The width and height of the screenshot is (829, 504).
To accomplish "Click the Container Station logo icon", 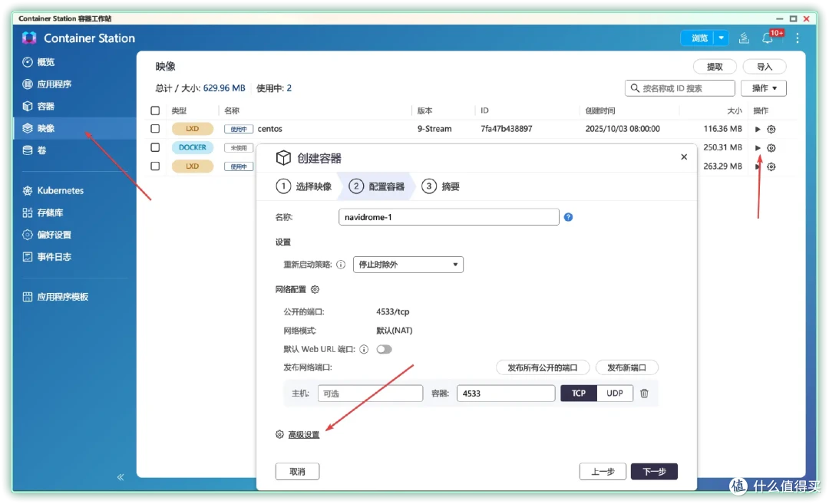I will (x=30, y=38).
